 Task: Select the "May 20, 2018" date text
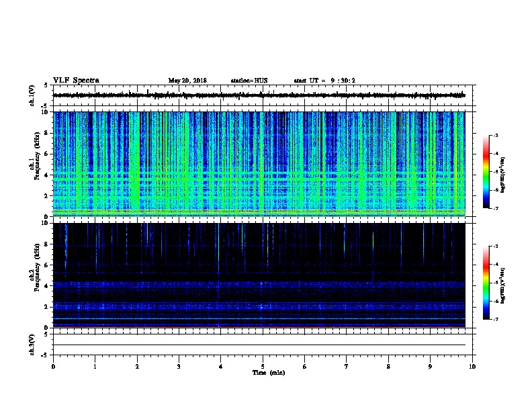187,81
